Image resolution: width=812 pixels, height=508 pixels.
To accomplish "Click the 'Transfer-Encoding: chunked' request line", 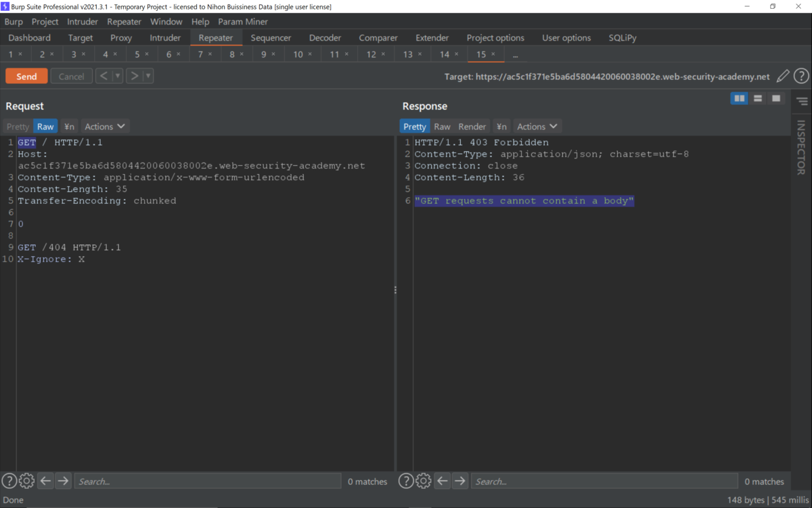I will (97, 200).
